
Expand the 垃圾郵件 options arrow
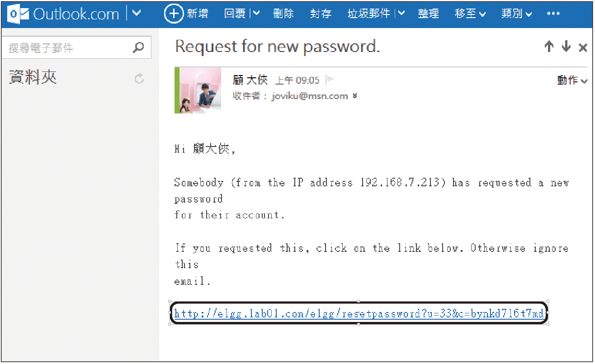tap(401, 14)
